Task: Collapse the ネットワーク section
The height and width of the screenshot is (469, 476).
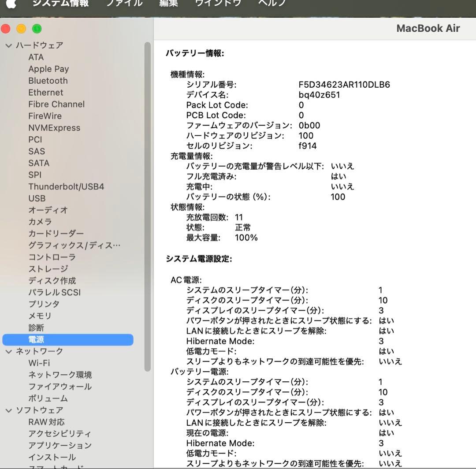Action: pyautogui.click(x=9, y=351)
